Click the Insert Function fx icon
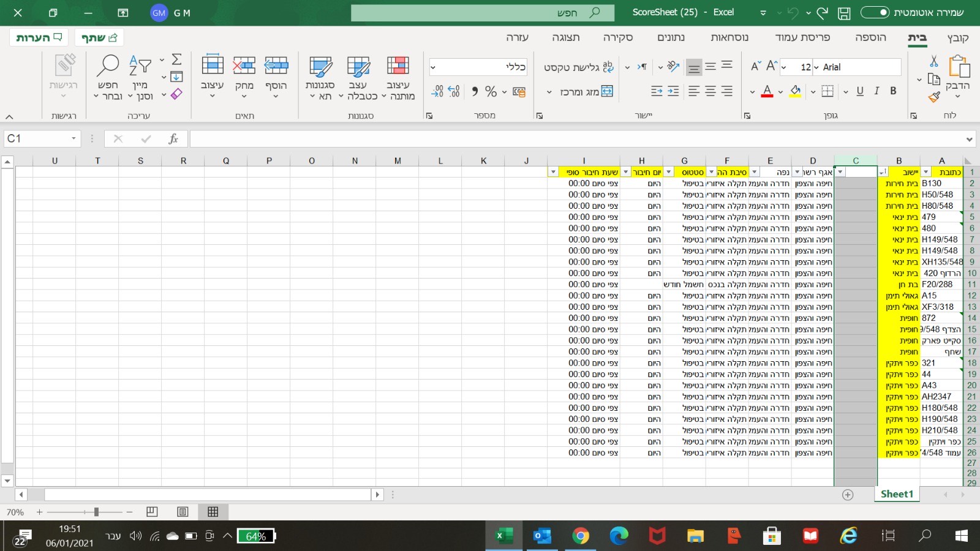 173,139
